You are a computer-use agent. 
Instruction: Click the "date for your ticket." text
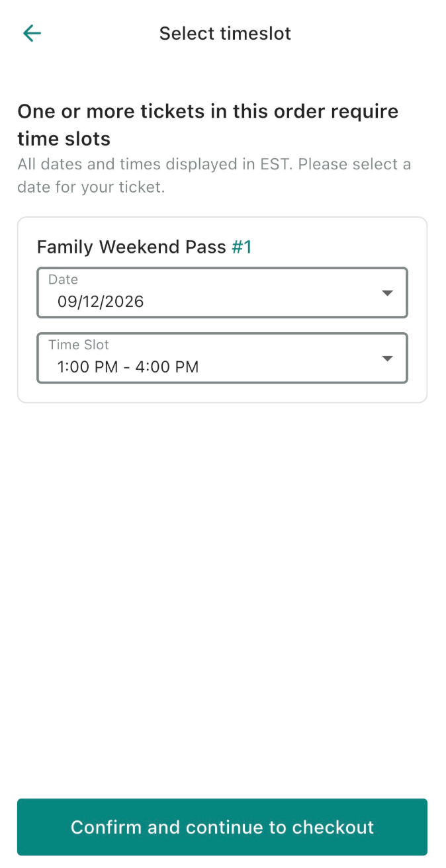[91, 187]
